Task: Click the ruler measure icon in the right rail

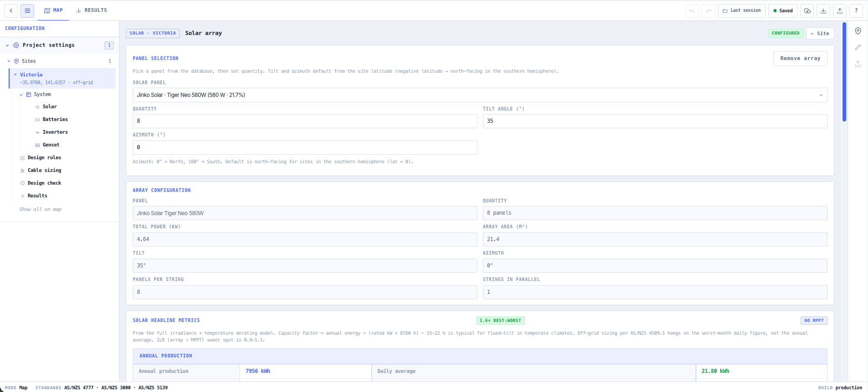Action: pos(858,47)
